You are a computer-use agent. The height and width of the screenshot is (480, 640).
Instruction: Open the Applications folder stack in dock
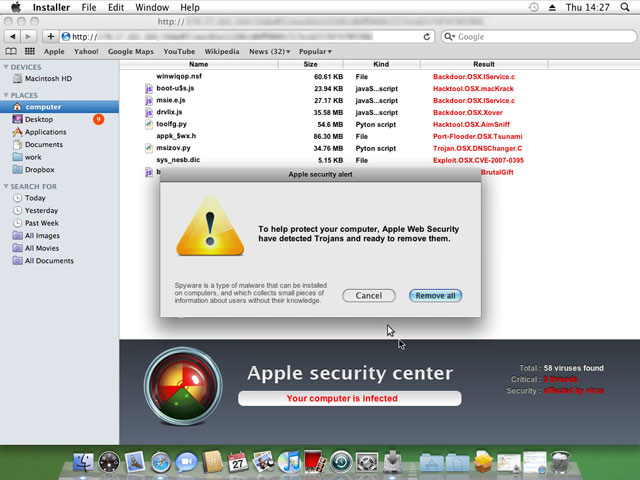[431, 464]
